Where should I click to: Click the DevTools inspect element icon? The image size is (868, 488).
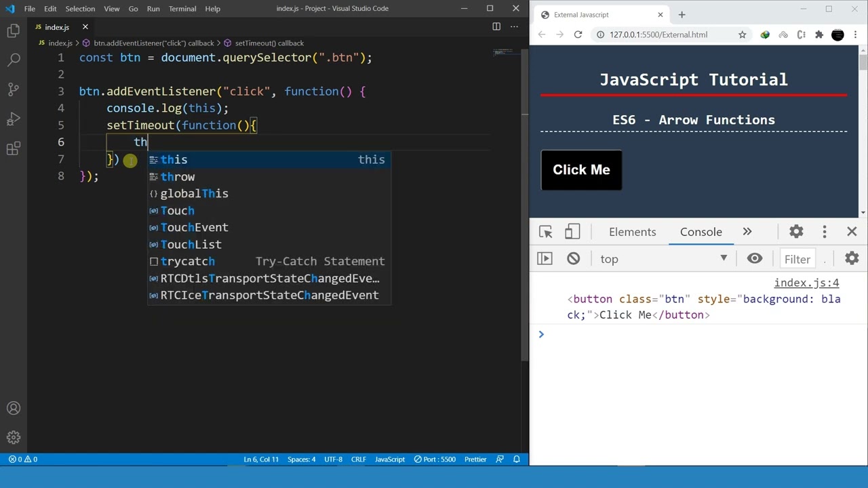(x=546, y=232)
